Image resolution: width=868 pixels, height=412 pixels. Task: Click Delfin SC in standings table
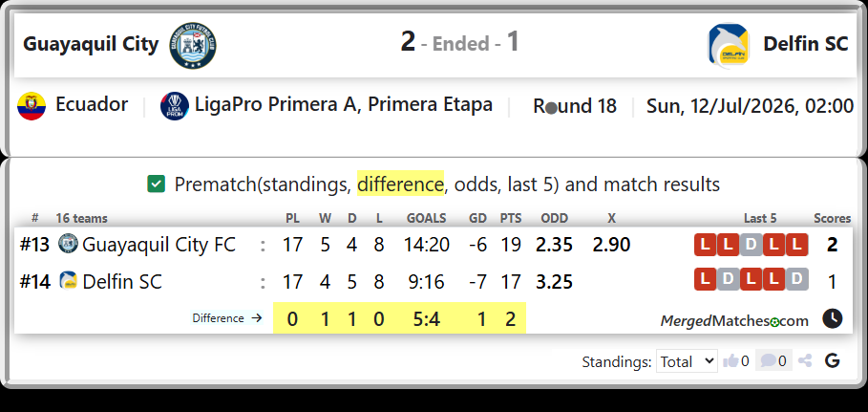click(122, 282)
